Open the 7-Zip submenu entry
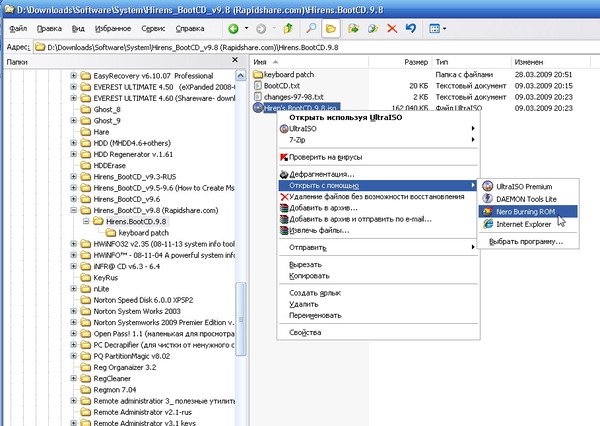 [x=378, y=140]
